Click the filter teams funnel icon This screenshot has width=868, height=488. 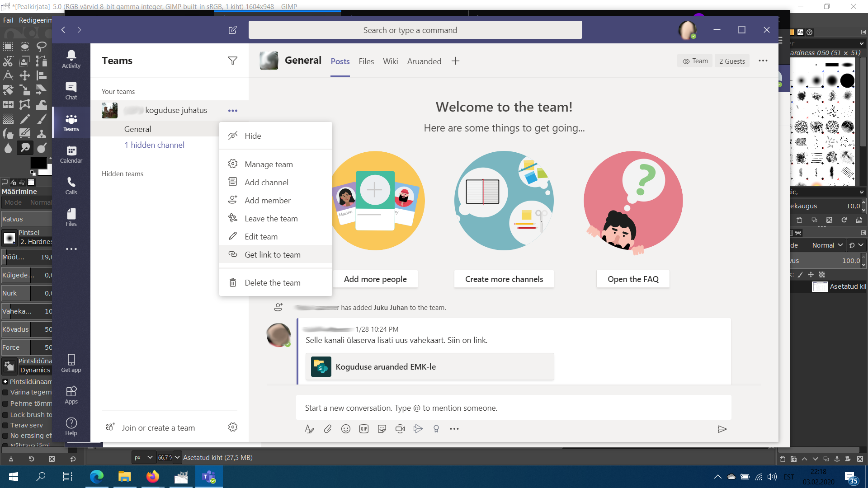pos(232,61)
